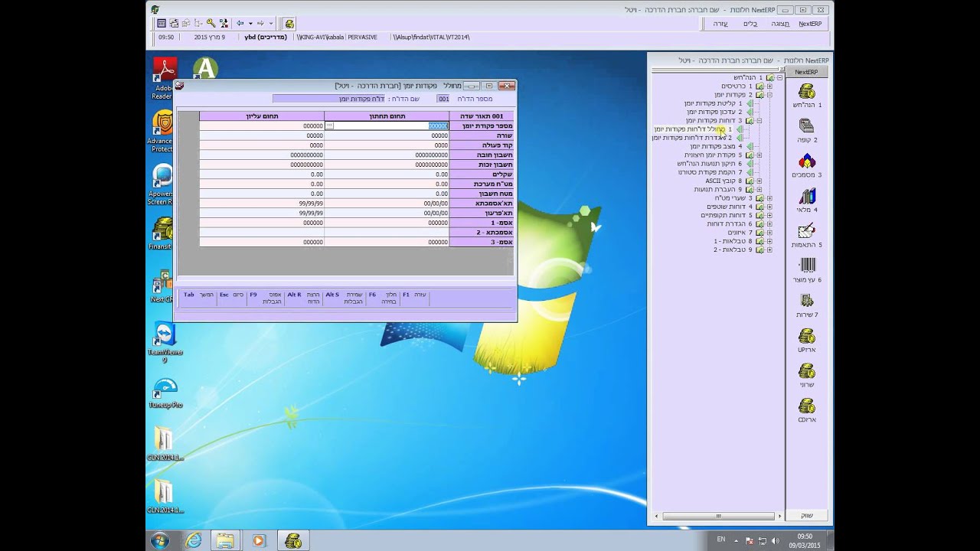
Task: Open the TuneUp Pro desktop shortcut
Action: coord(165,393)
